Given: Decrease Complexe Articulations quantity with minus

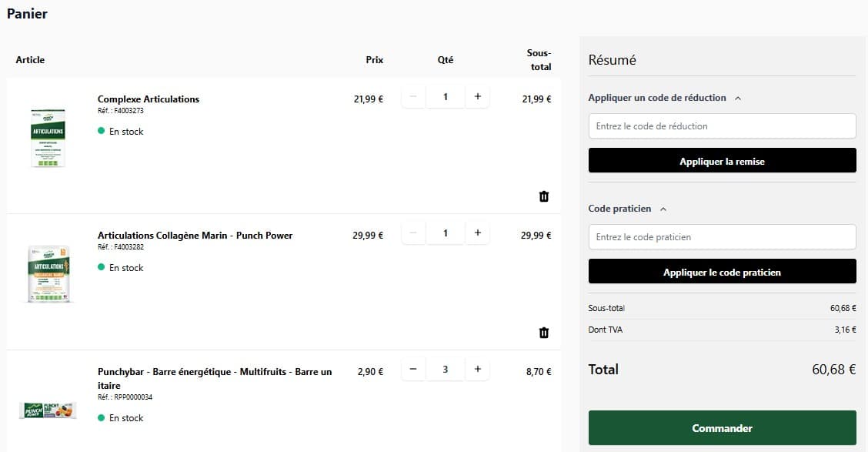Looking at the screenshot, I should coord(413,97).
